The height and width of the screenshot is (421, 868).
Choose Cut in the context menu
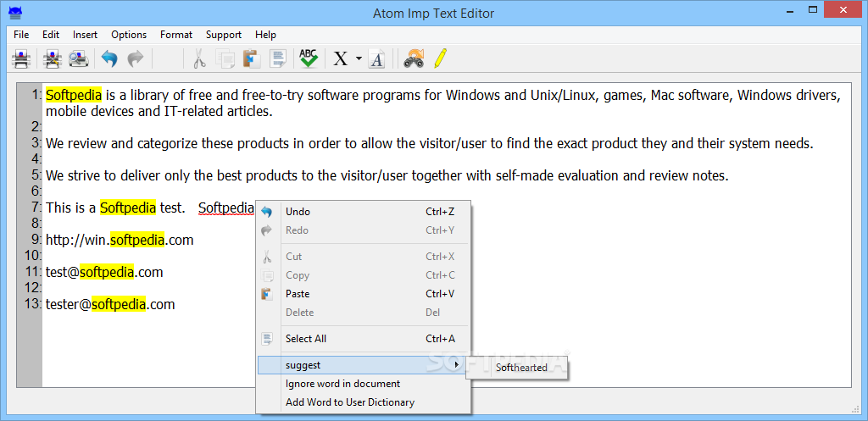click(x=363, y=257)
